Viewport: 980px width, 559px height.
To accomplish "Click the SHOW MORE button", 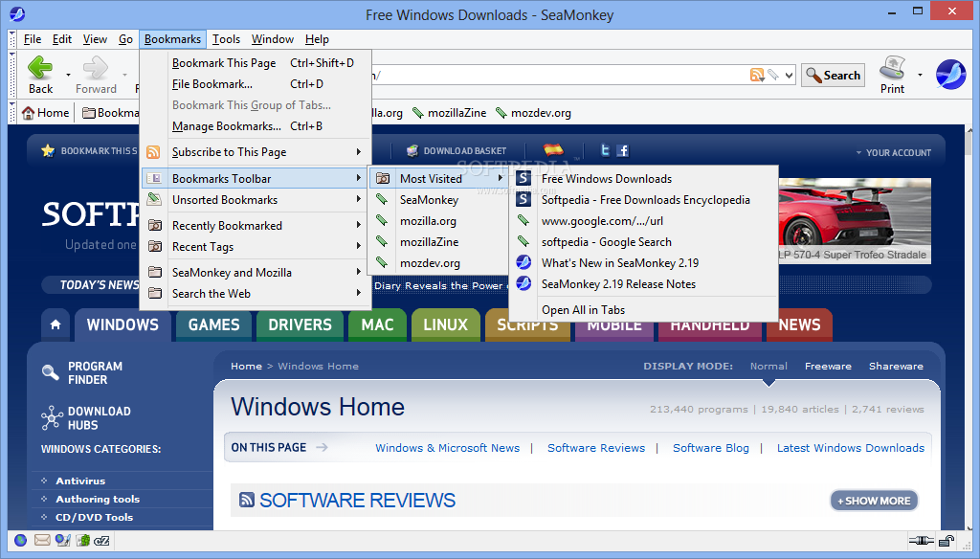I will (x=874, y=501).
